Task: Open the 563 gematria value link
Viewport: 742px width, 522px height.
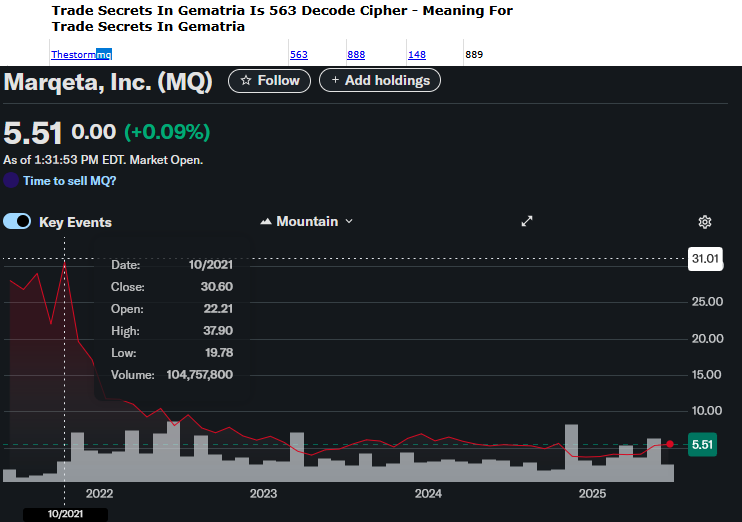Action: pos(299,54)
